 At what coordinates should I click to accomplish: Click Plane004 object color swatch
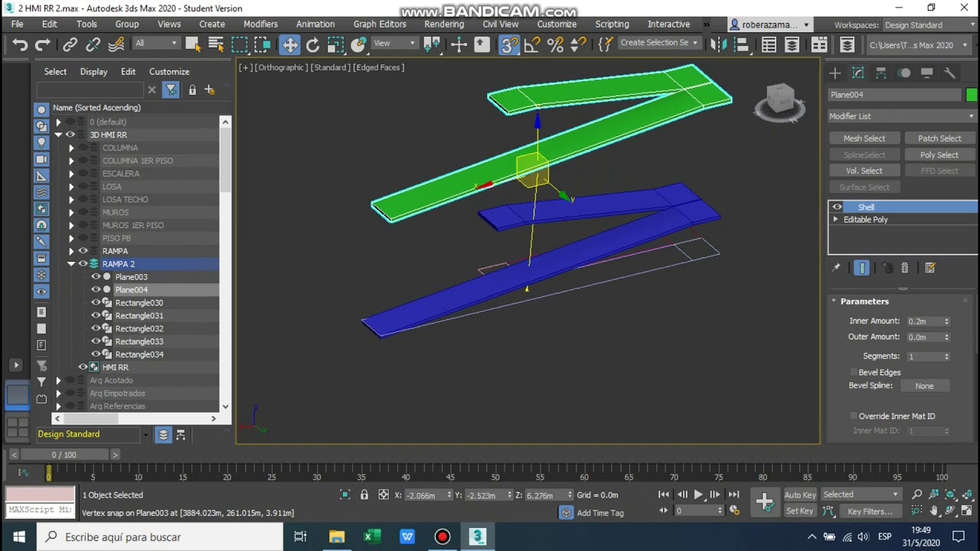tap(971, 95)
